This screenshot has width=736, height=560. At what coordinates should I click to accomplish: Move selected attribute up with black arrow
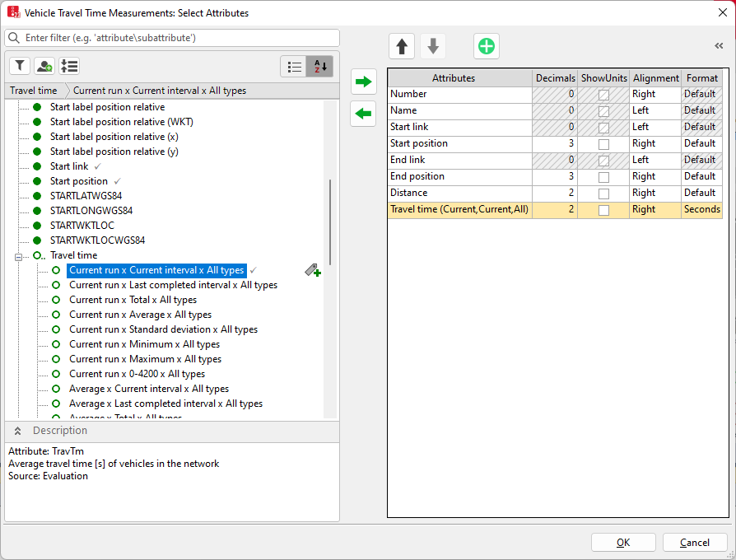(x=402, y=46)
